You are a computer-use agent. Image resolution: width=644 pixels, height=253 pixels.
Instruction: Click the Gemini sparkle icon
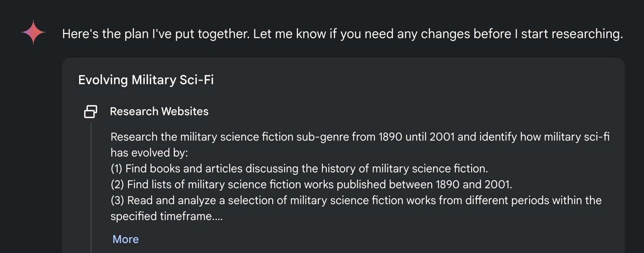click(33, 32)
